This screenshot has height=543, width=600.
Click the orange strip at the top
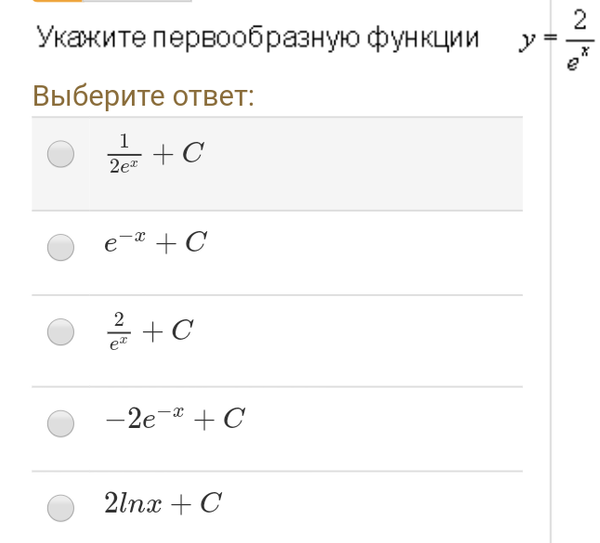click(58, 3)
